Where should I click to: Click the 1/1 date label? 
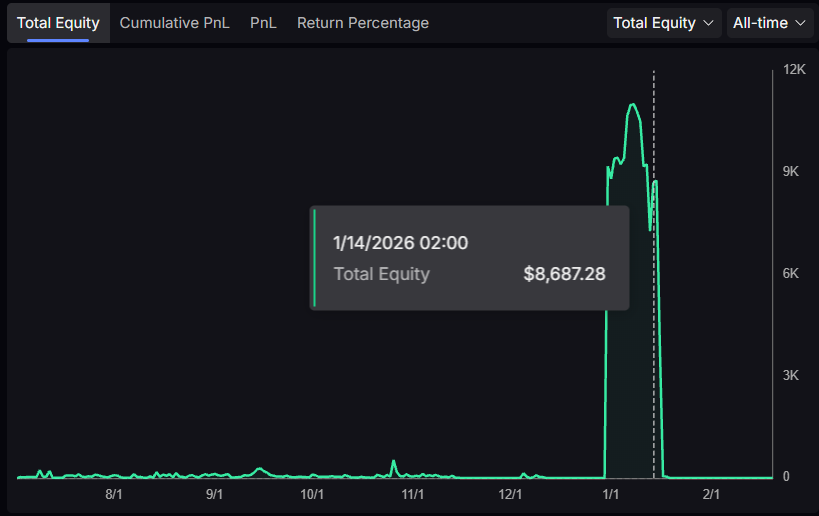[611, 494]
